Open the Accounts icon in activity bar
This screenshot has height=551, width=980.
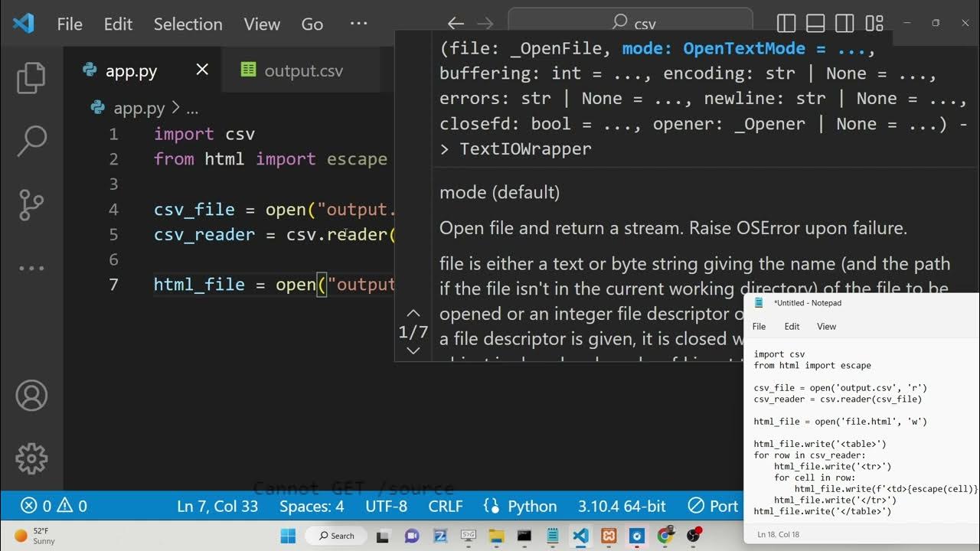[31, 395]
